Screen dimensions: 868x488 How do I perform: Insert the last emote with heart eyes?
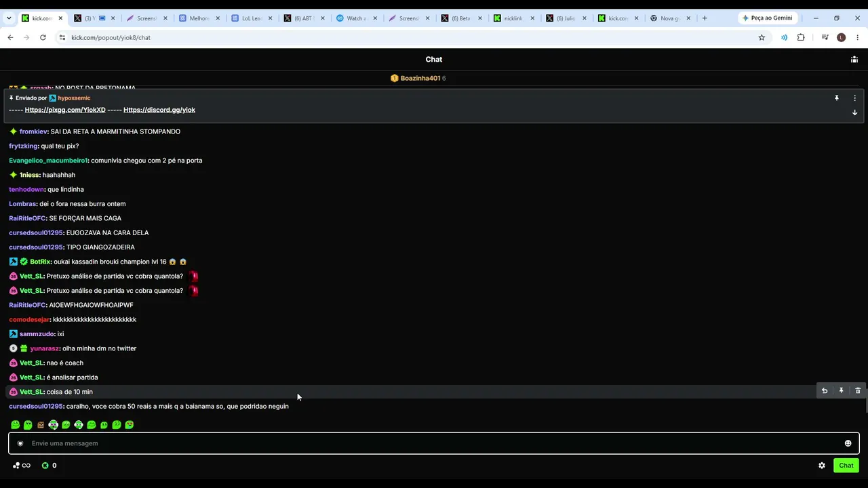[130, 425]
